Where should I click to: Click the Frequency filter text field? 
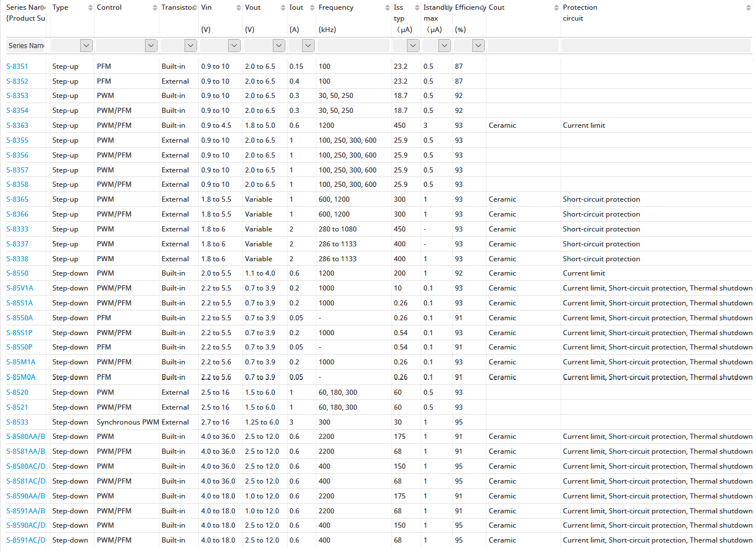pyautogui.click(x=353, y=45)
